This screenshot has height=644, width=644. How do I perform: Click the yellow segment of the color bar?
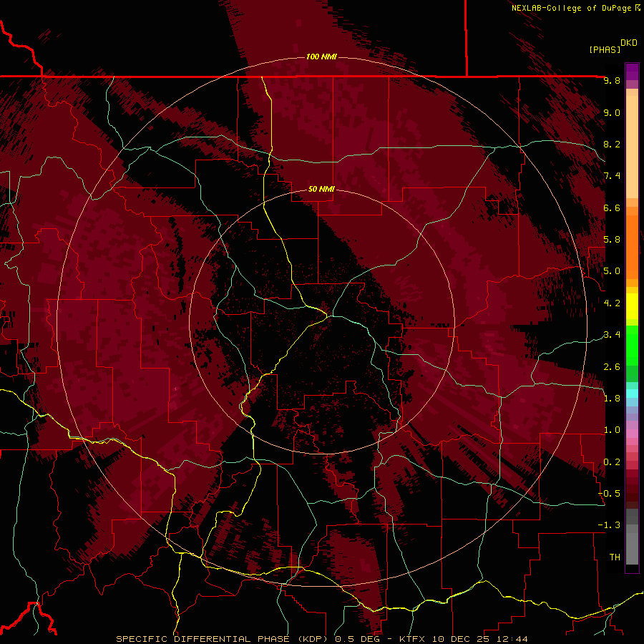point(632,306)
